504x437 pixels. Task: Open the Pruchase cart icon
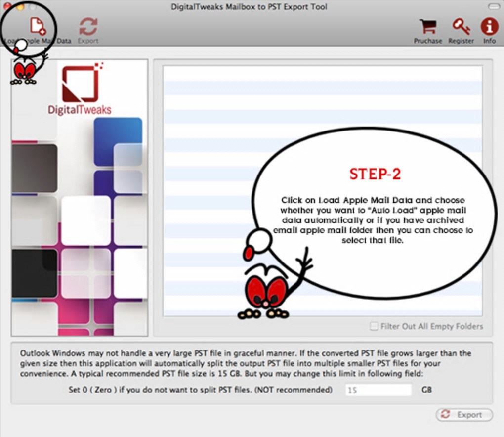point(428,26)
